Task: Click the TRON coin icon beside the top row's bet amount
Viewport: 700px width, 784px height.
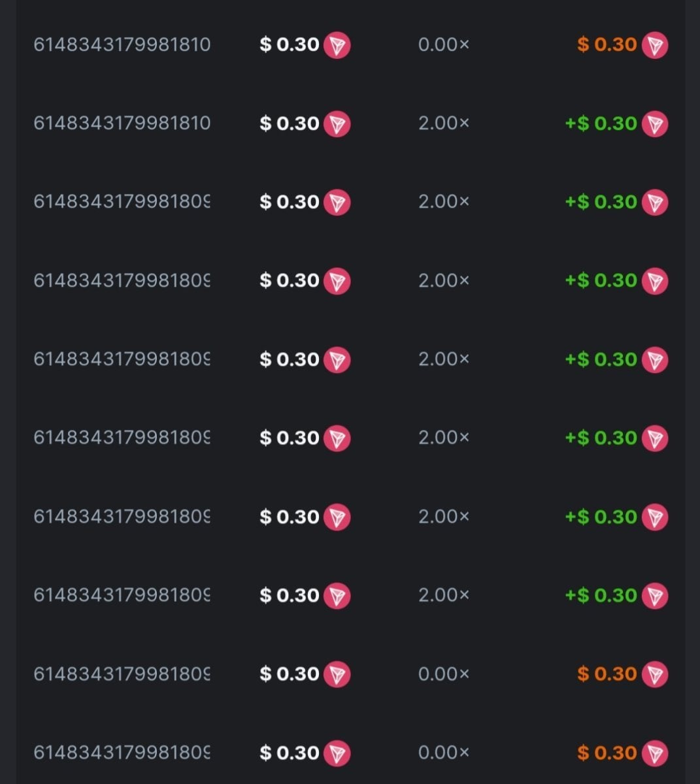Action: coord(337,46)
